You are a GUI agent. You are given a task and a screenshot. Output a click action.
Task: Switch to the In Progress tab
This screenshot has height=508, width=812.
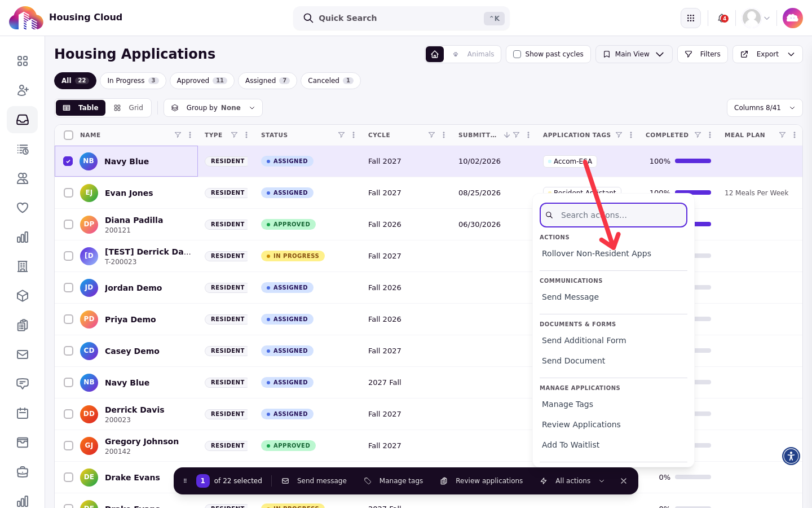tap(133, 81)
